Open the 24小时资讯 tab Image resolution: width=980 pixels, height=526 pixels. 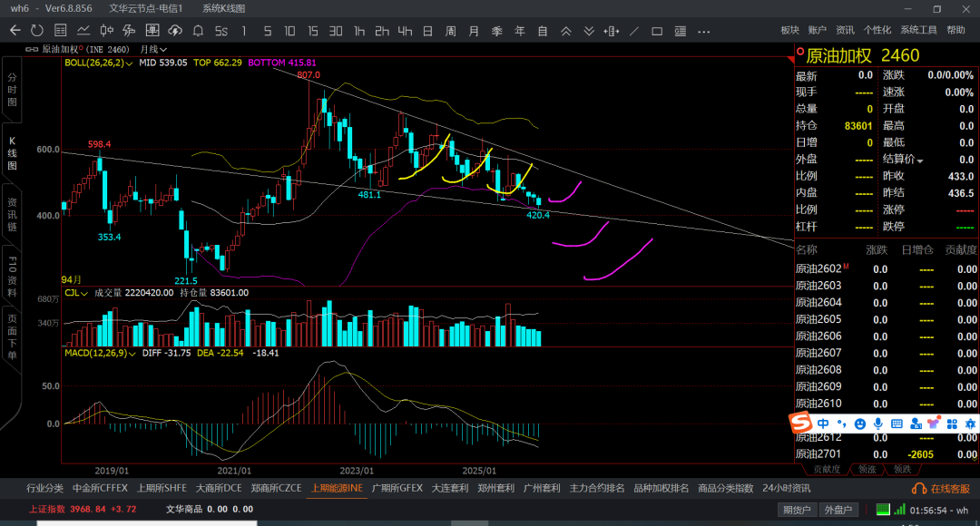[786, 488]
